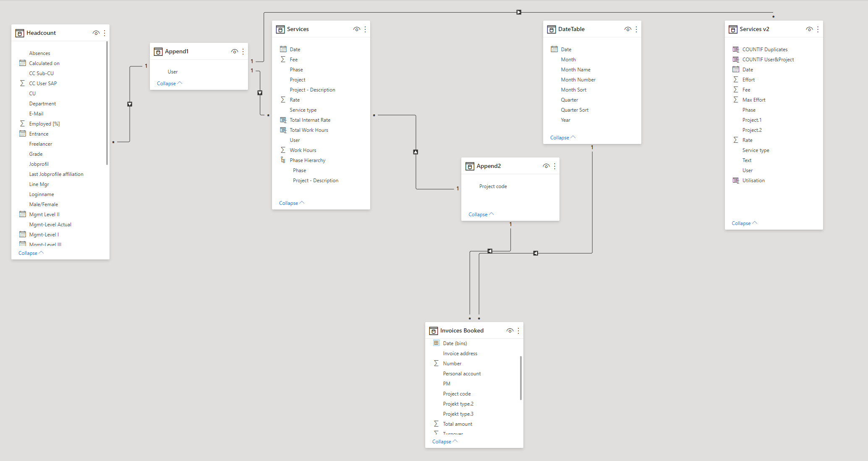Click calculator icon beside Total Internat Rate
868x461 pixels.
(283, 120)
